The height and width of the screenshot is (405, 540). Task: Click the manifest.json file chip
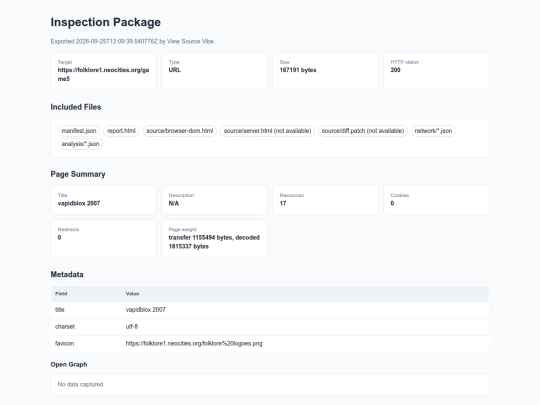pos(79,131)
